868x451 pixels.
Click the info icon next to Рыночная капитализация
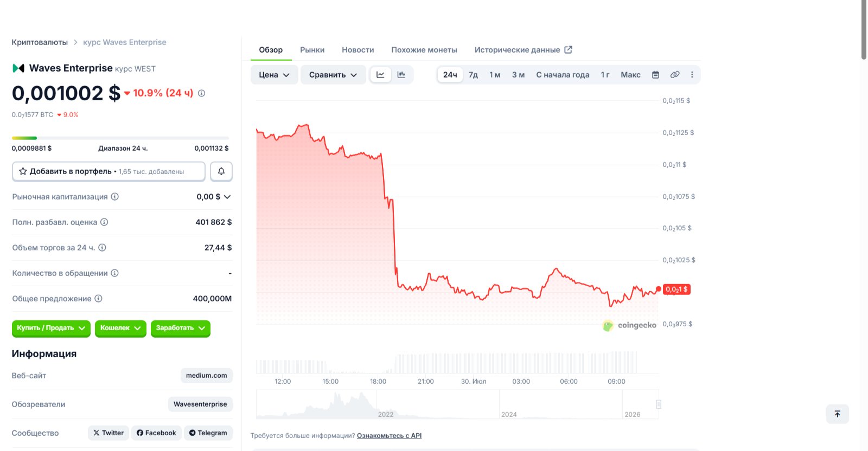point(115,197)
